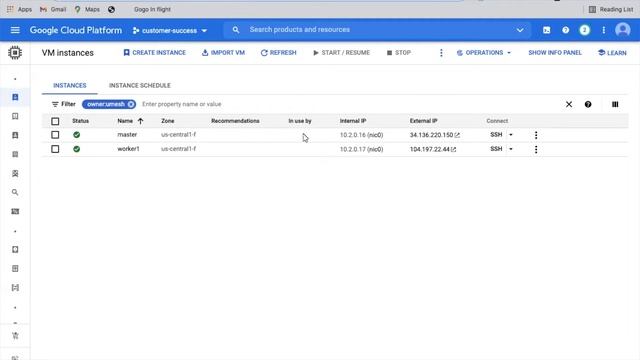640x360 pixels.
Task: Open the Maps bookmark
Action: pyautogui.click(x=87, y=9)
